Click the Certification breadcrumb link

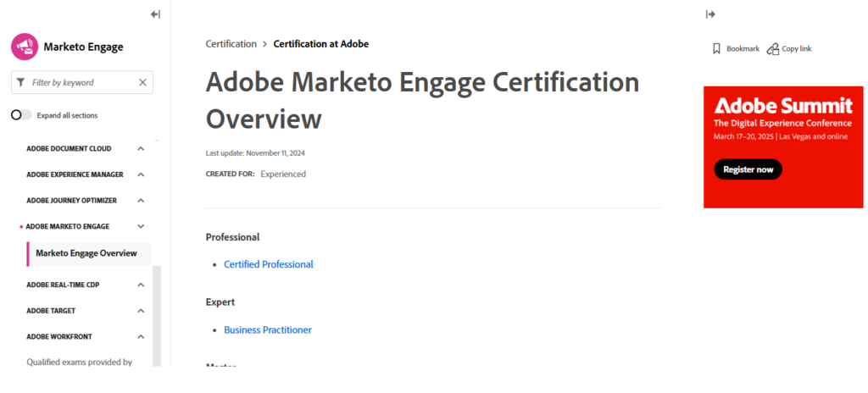(x=231, y=44)
